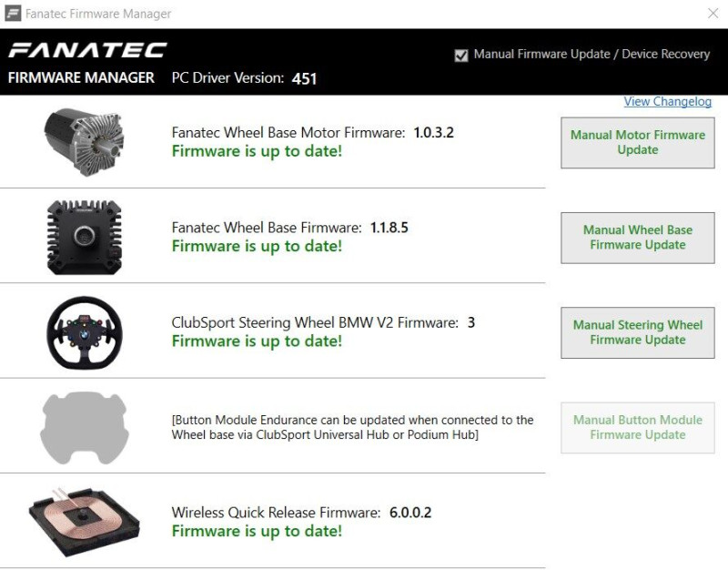
Task: Click the Fanatec app icon in title bar
Action: [x=14, y=14]
